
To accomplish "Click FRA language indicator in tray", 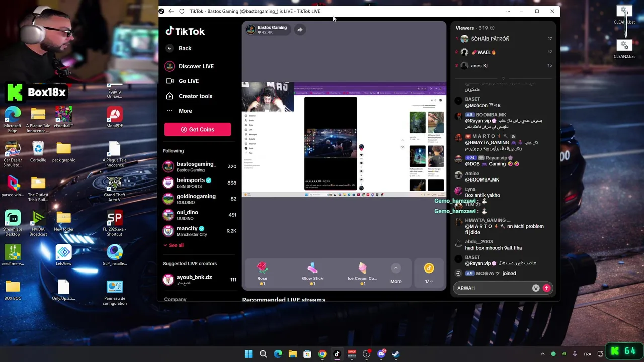I will tap(588, 354).
